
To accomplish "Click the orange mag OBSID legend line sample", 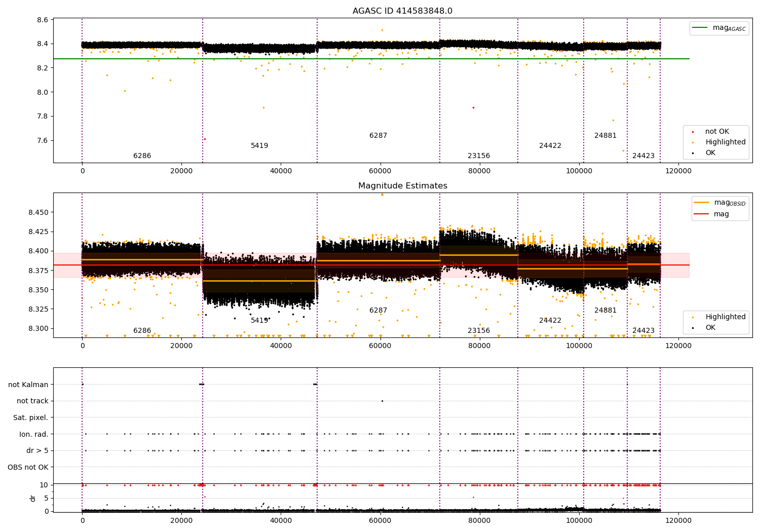I will pyautogui.click(x=702, y=203).
